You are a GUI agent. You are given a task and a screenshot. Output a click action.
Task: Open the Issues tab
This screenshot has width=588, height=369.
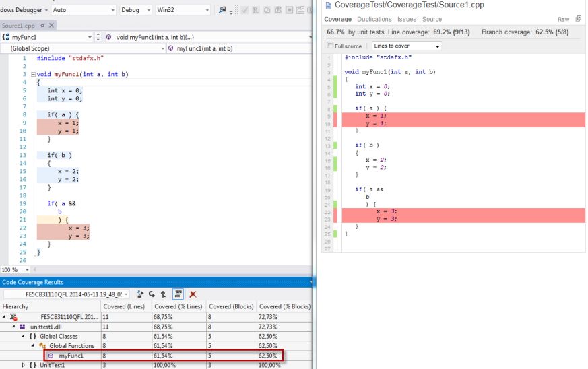[x=407, y=19]
